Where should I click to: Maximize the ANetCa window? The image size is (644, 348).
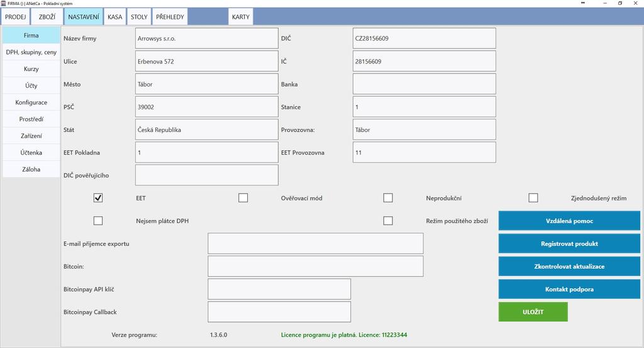coord(620,3)
